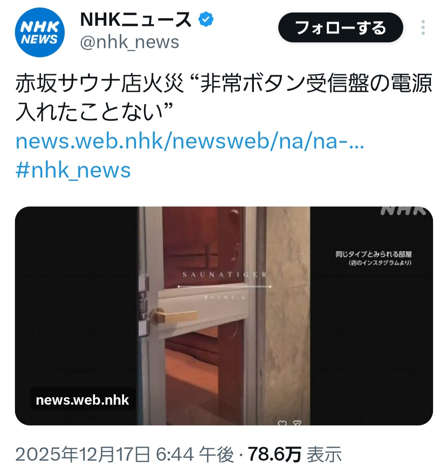Click the news.web.nhk domain label on card
The width and height of the screenshot is (448, 476).
point(82,400)
